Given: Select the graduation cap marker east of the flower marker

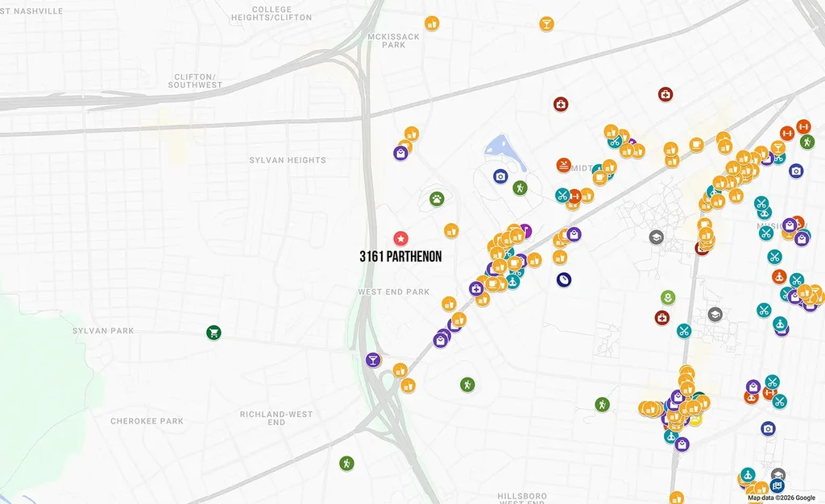Looking at the screenshot, I should click(715, 315).
